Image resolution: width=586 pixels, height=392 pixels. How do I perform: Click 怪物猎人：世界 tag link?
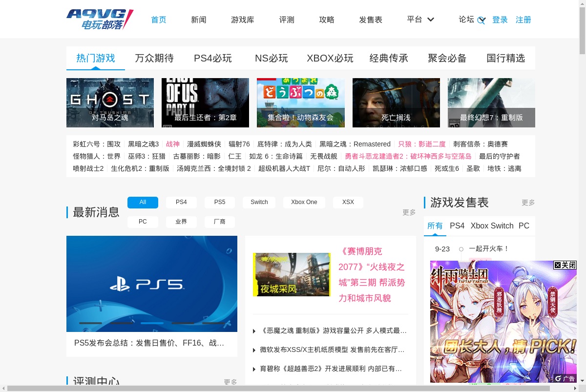[97, 156]
